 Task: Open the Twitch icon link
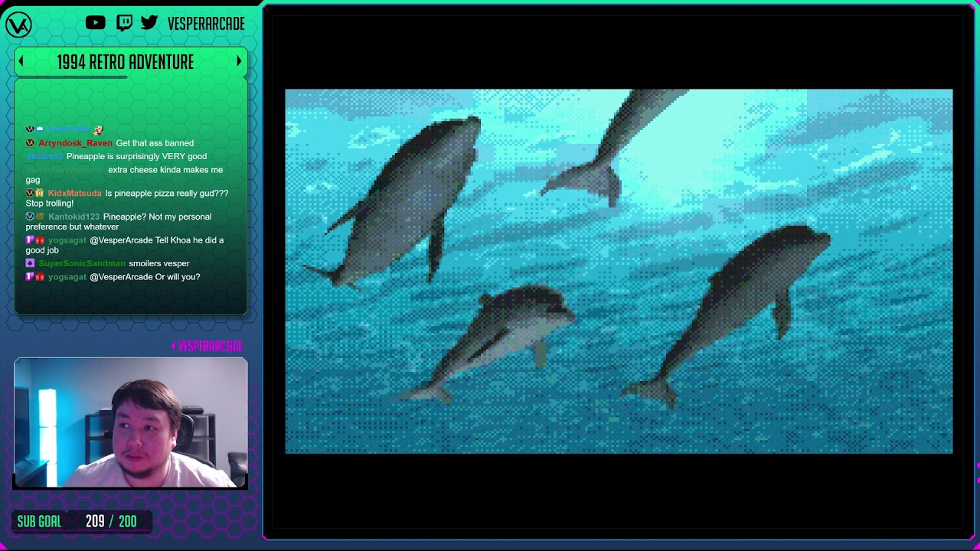coord(124,23)
